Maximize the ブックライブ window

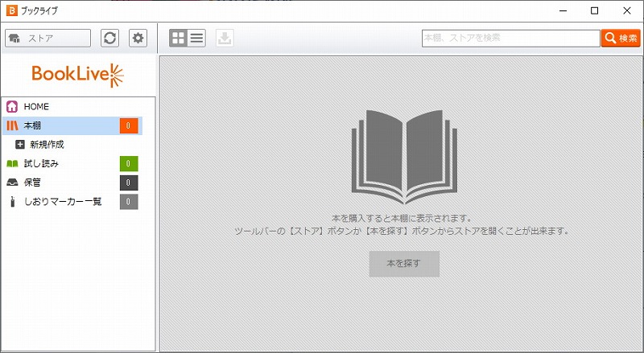[594, 11]
